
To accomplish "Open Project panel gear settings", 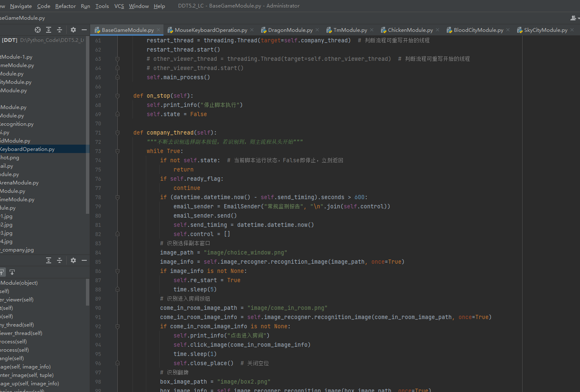I will [73, 30].
